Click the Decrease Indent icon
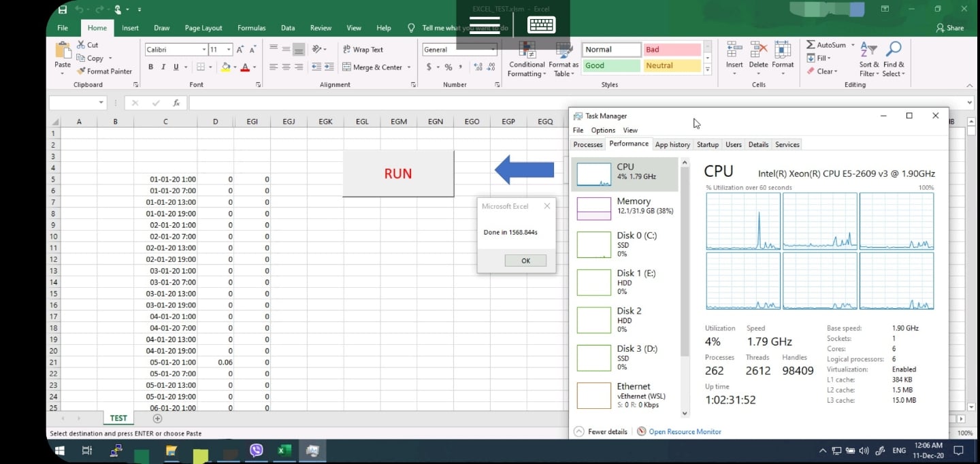The width and height of the screenshot is (980, 464). pos(316,67)
